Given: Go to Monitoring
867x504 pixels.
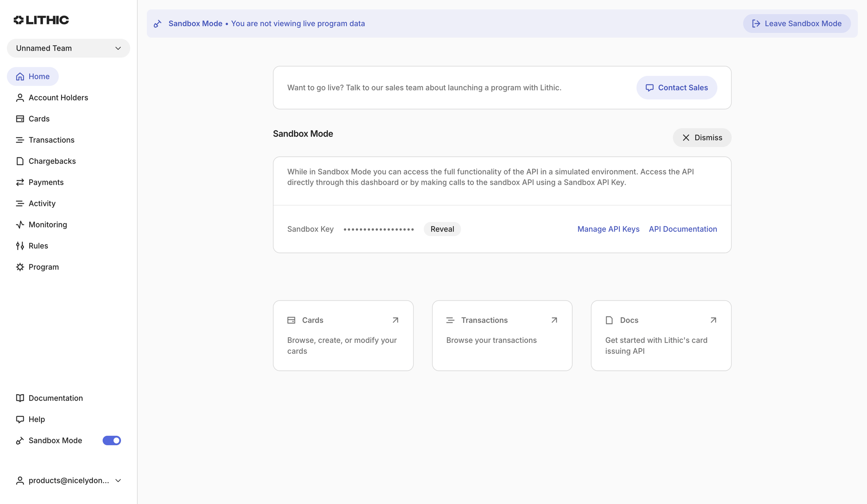Looking at the screenshot, I should [x=41, y=224].
